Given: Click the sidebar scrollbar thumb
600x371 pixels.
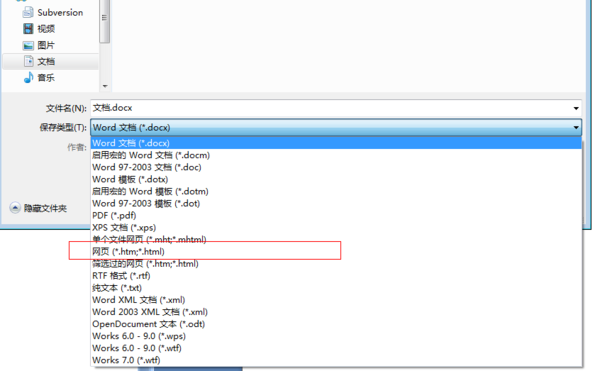Looking at the screenshot, I should click(104, 20).
